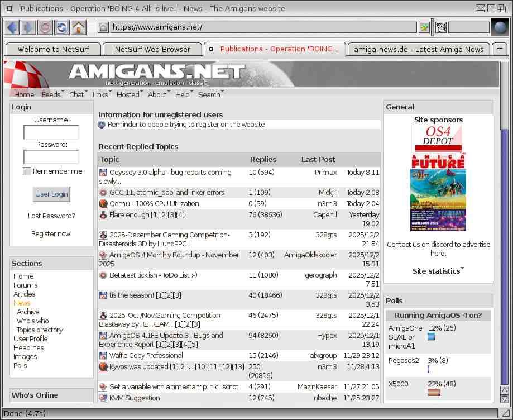
Task: Switch to the NetSurf Web Browser tab
Action: point(152,49)
